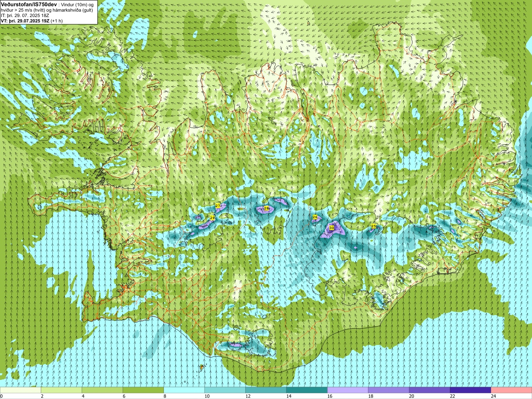The height and width of the screenshot is (399, 532).
Task: Click the legend tick label '24'
Action: click(494, 396)
